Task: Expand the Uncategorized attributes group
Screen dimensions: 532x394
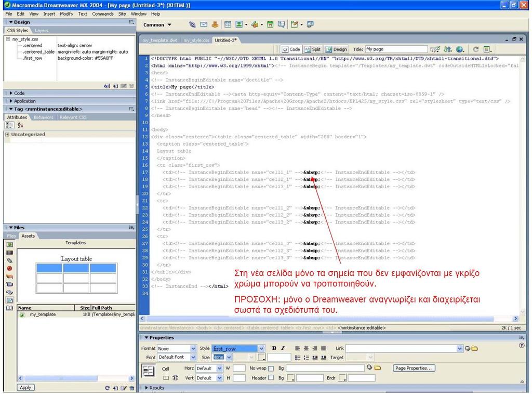Action: 7,135
